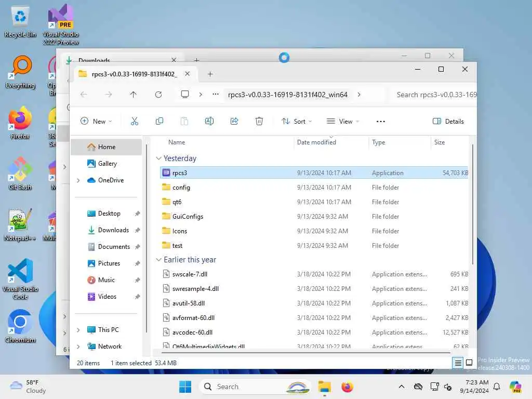Click the taskbar Search box
Viewport: 532px width, 399px height.
256,387
